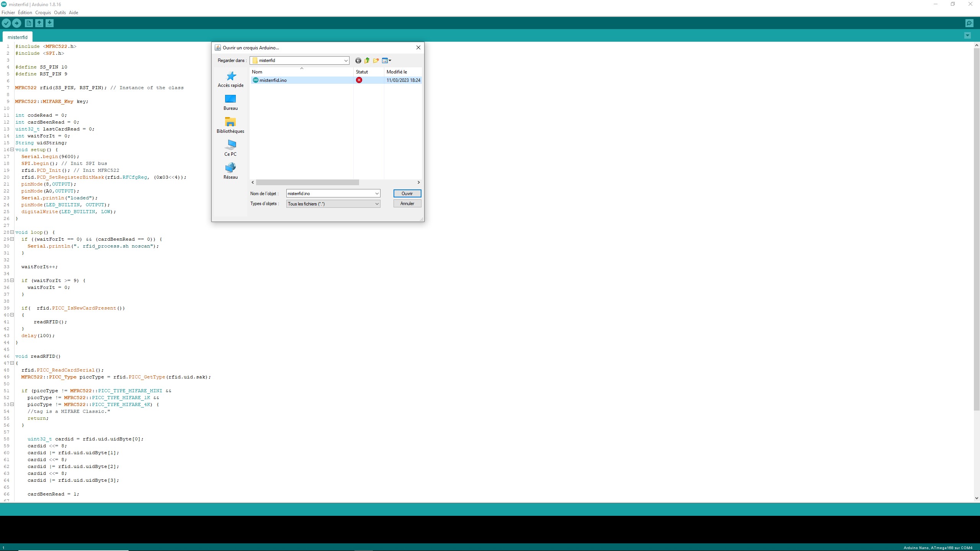Expand the Regarder dans folder dropdown
Viewport: 980px width, 551px height.
pos(346,60)
